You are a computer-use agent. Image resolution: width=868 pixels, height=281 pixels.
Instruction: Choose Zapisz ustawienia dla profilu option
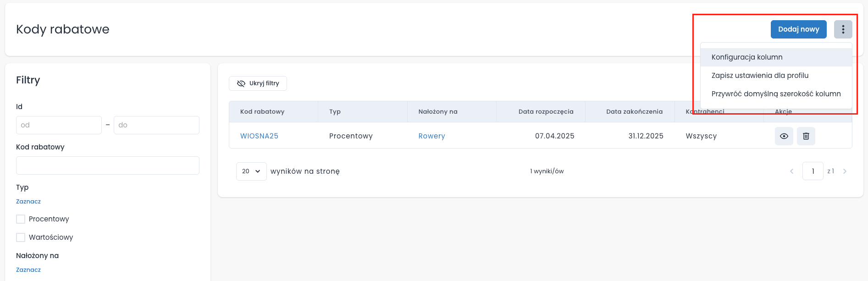[759, 76]
